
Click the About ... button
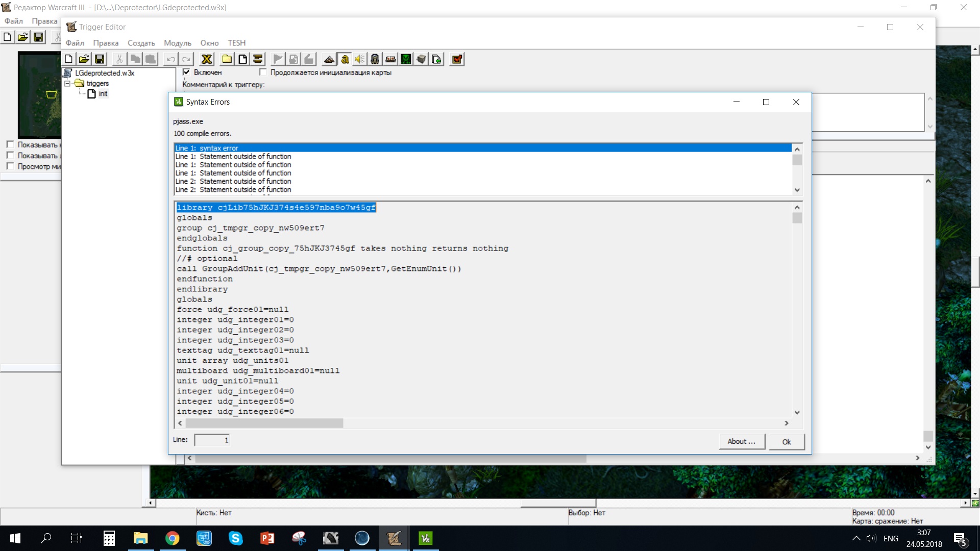tap(742, 441)
